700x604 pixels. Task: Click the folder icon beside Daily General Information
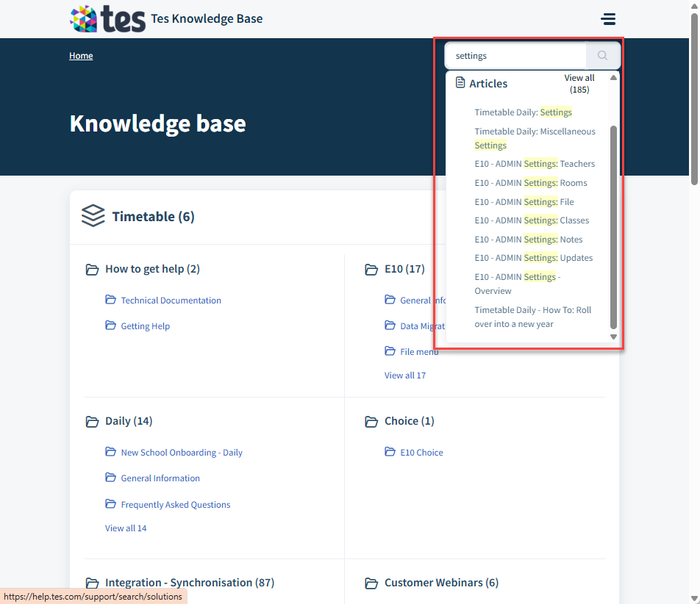pos(110,478)
